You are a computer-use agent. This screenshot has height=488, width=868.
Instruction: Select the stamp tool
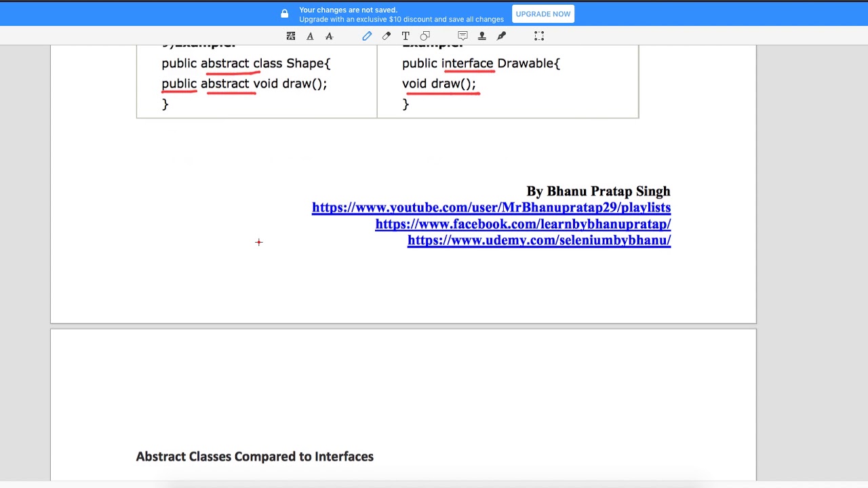482,36
